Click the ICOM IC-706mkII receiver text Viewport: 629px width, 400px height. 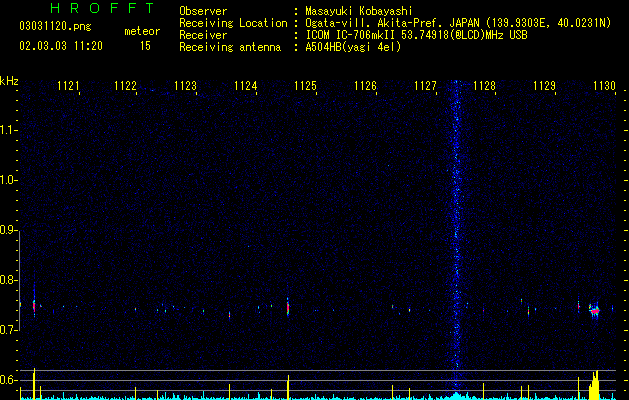click(x=416, y=35)
